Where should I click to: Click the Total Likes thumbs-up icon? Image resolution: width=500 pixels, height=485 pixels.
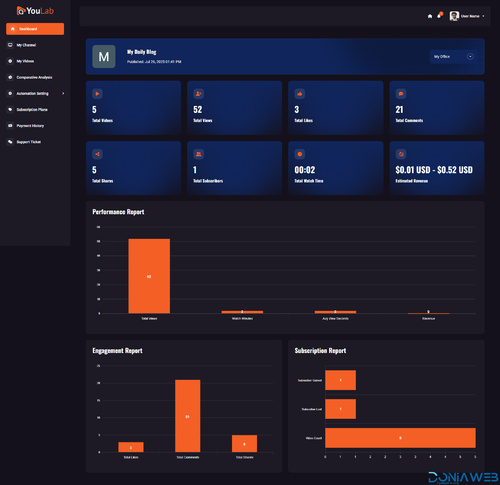pyautogui.click(x=300, y=94)
